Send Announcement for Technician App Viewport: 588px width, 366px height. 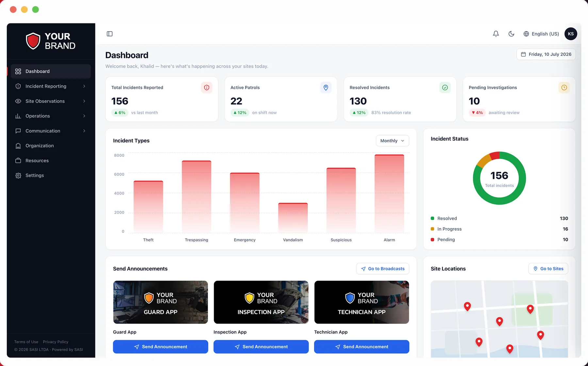[362, 347]
